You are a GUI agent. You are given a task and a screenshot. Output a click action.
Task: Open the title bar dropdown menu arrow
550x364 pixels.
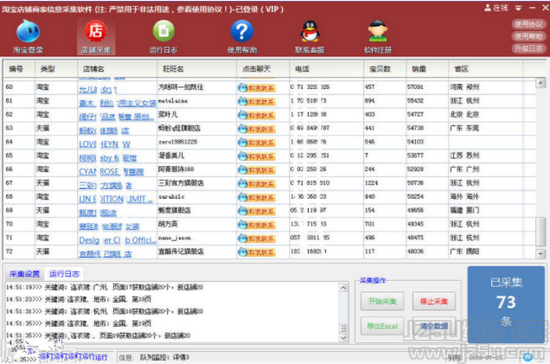click(x=518, y=8)
